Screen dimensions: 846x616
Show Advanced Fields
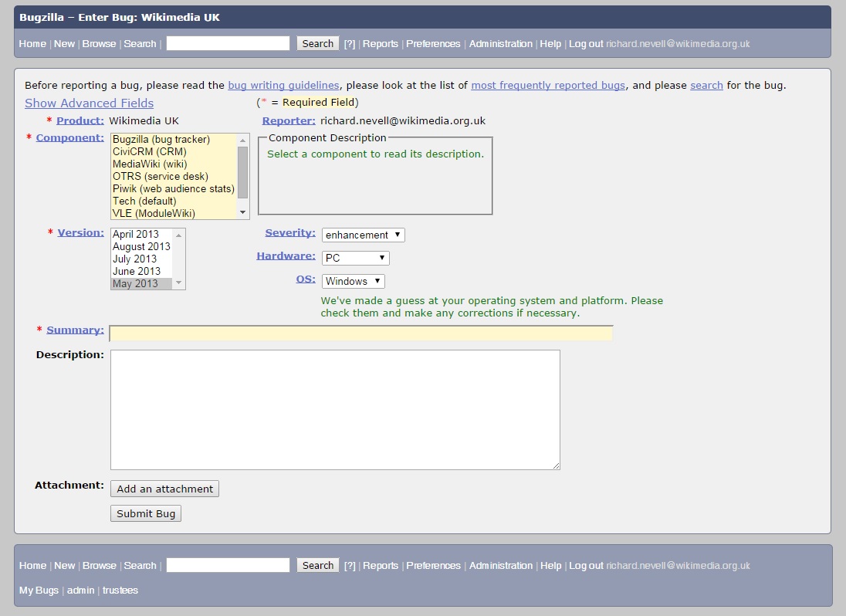(89, 103)
